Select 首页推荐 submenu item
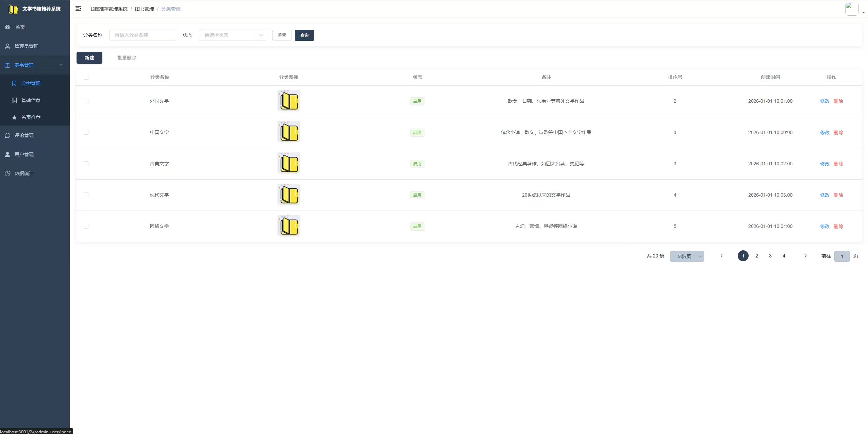This screenshot has width=868, height=434. coord(35,117)
